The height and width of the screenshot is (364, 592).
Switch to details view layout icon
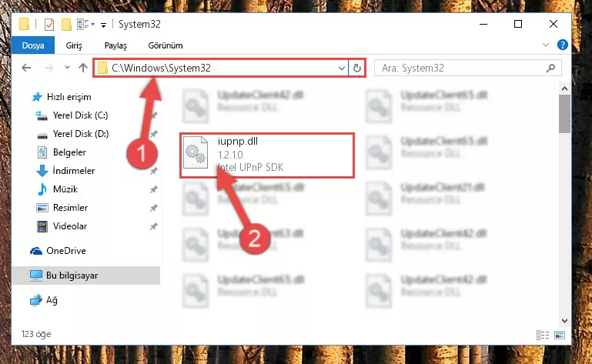[x=543, y=335]
